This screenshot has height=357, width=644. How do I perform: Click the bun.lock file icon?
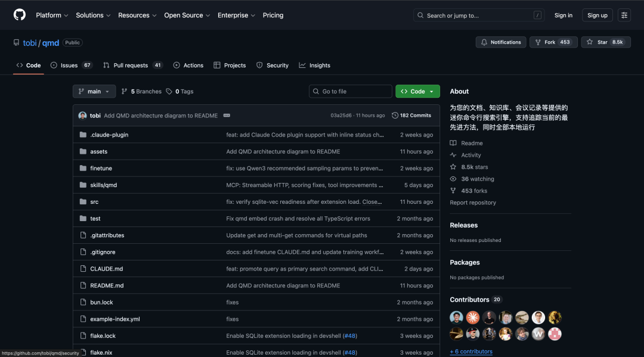click(83, 302)
